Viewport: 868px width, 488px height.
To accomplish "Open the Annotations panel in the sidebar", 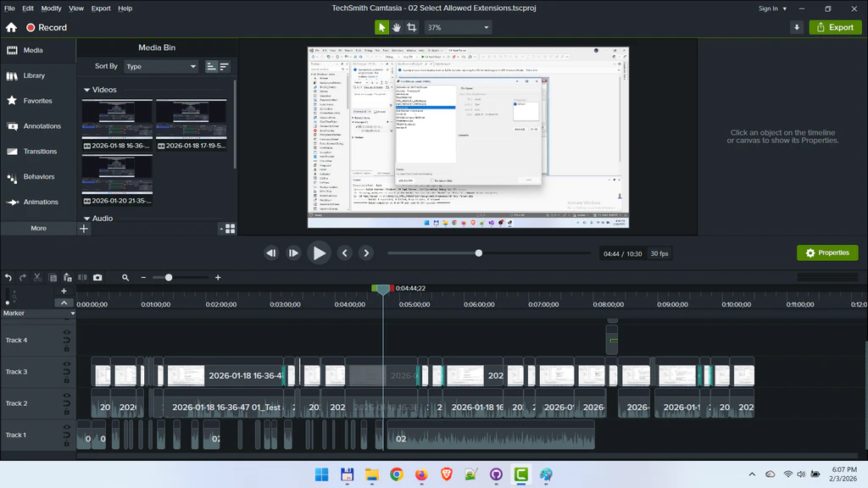I will (x=38, y=125).
